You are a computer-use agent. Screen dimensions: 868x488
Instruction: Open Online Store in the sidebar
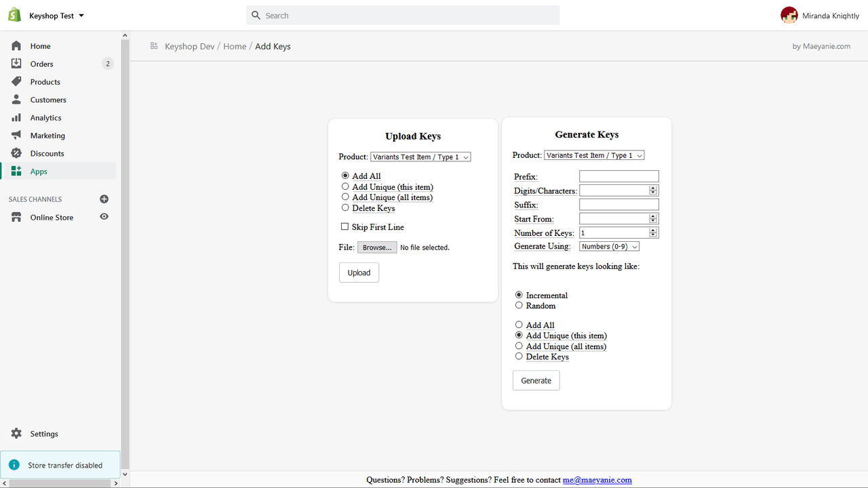click(x=52, y=218)
